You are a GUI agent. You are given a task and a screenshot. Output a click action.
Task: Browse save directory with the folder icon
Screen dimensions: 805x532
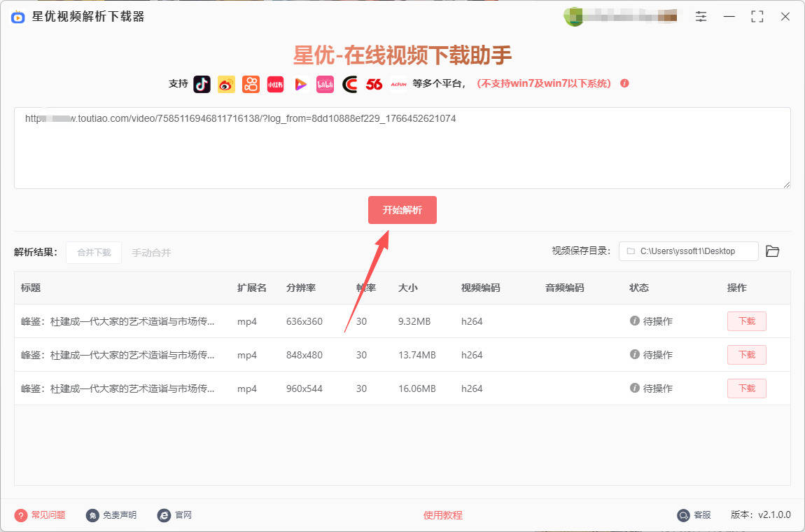coord(772,251)
